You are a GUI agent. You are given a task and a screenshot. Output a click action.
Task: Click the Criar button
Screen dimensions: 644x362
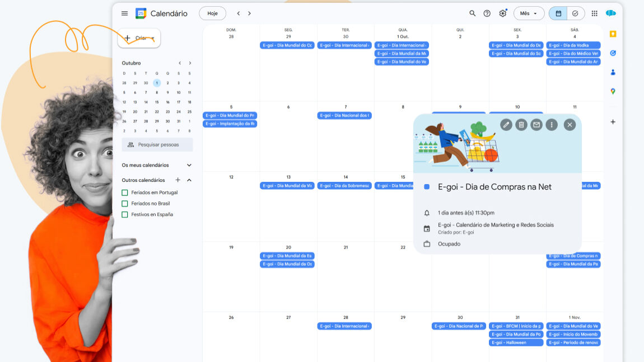139,38
